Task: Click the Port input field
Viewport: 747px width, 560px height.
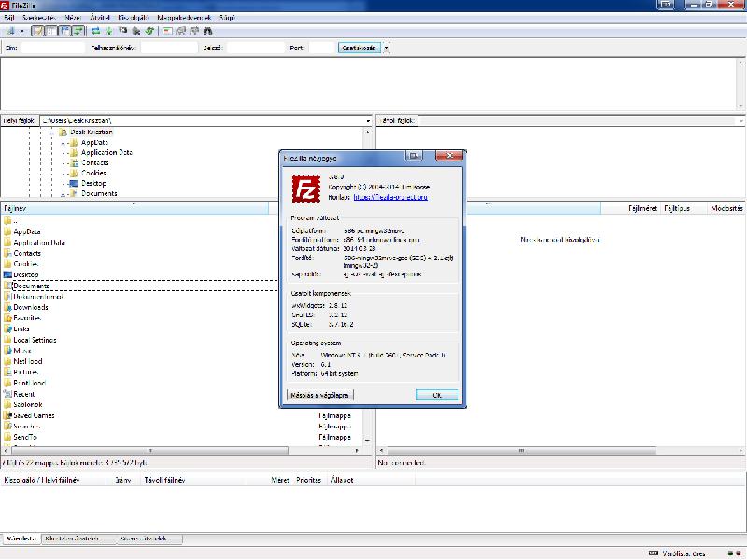Action: (322, 48)
